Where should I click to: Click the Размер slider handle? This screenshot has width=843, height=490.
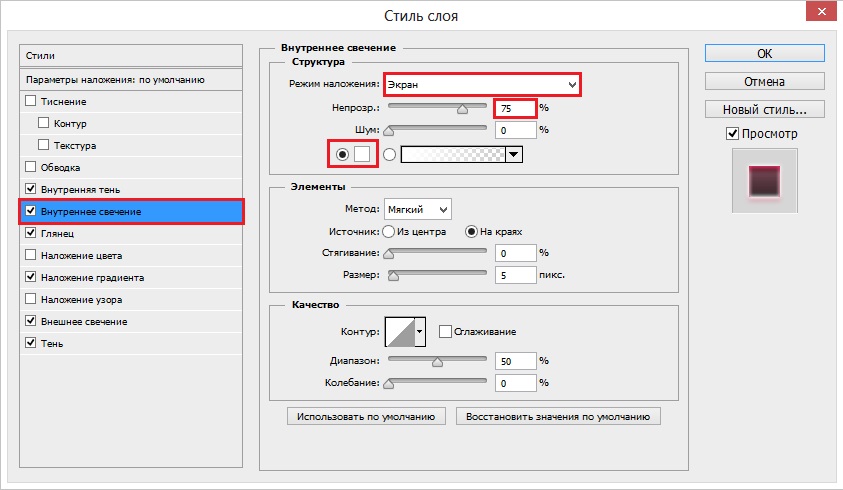click(x=394, y=276)
